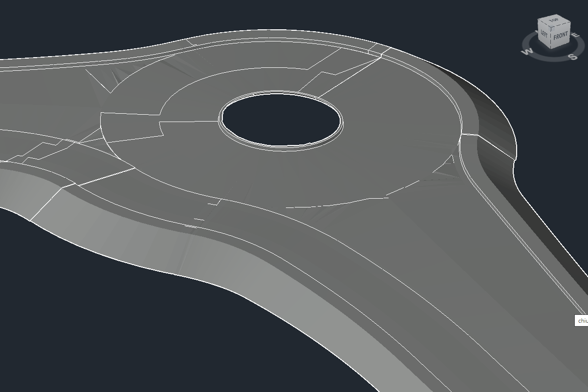The height and width of the screenshot is (392, 588).
Task: Click inside the roundabout's central island hole
Action: [x=281, y=119]
